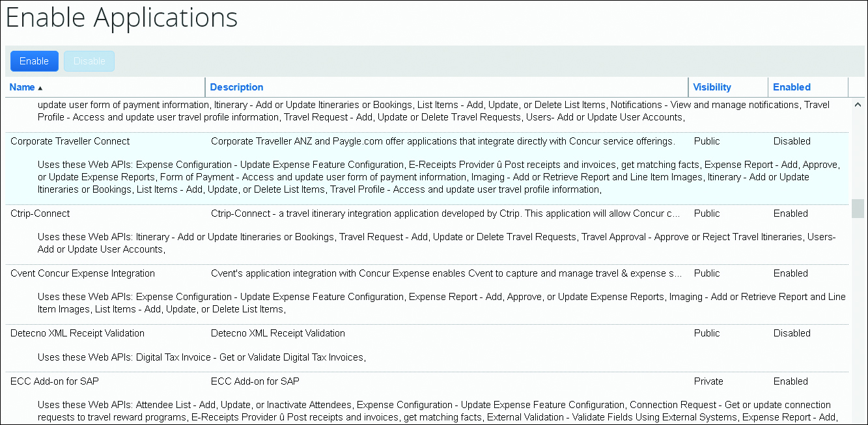Image resolution: width=868 pixels, height=425 pixels.
Task: Click the greyed Disable button
Action: click(89, 61)
